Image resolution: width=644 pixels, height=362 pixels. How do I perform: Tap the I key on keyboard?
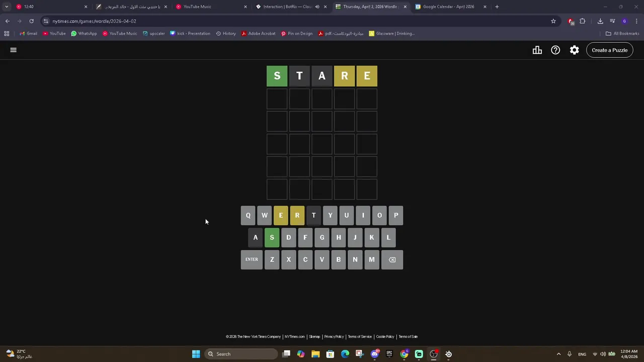pos(363,215)
